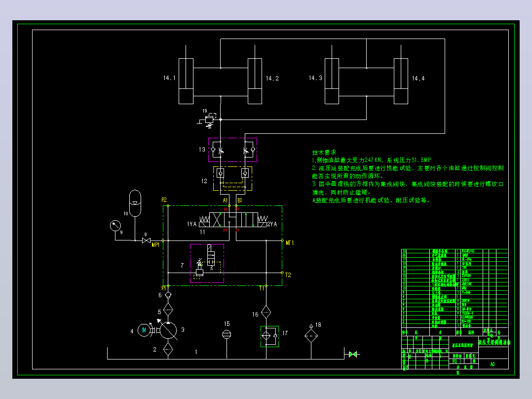Click the yellow hydraulic lock block 12
Viewport: 532px width, 399px height.
click(x=232, y=178)
